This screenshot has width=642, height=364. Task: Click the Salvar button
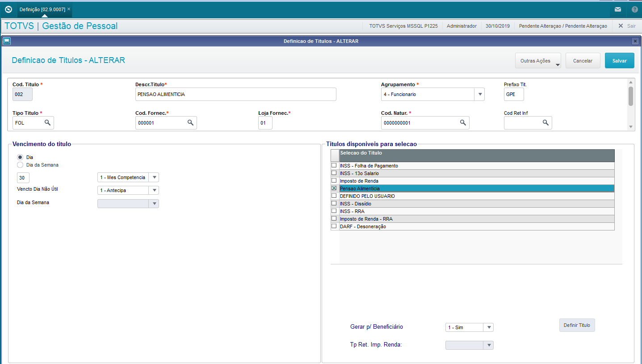pos(619,61)
